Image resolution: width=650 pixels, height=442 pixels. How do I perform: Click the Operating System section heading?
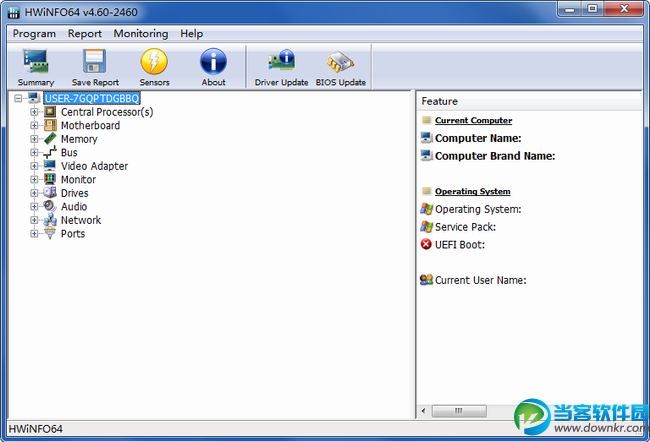coord(473,191)
